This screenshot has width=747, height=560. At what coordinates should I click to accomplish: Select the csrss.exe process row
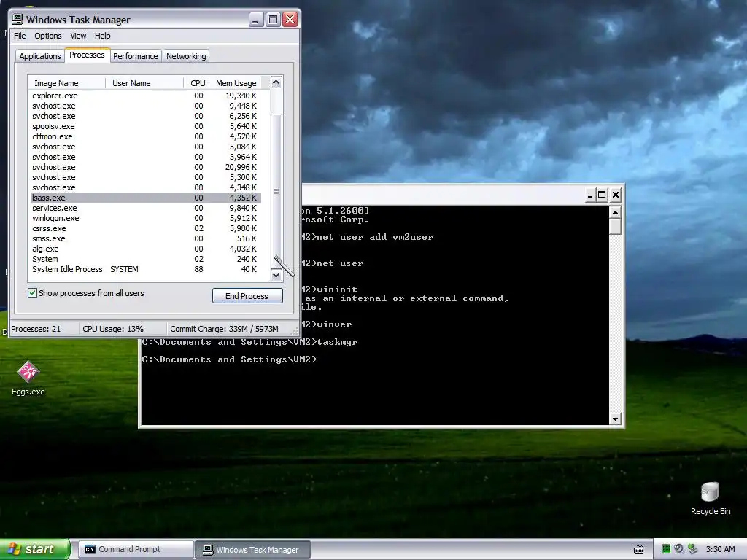pos(146,228)
